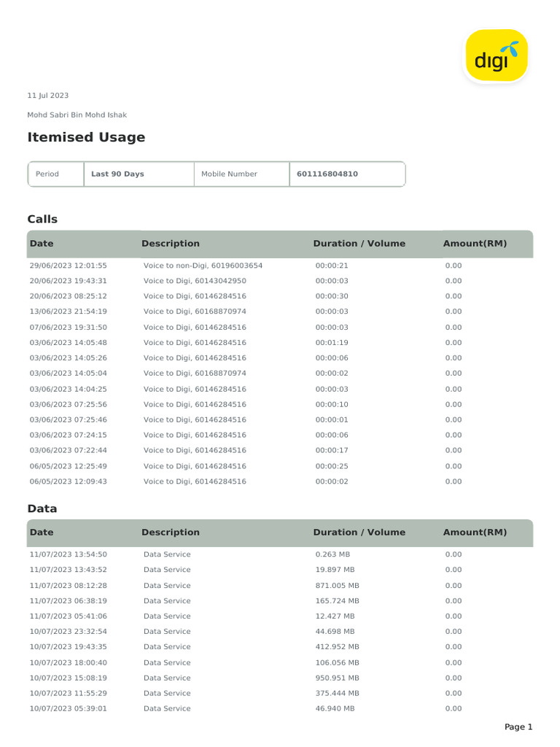Click call date '03/06/2023 14:05:26'
This screenshot has height=747, width=560.
[x=68, y=357]
